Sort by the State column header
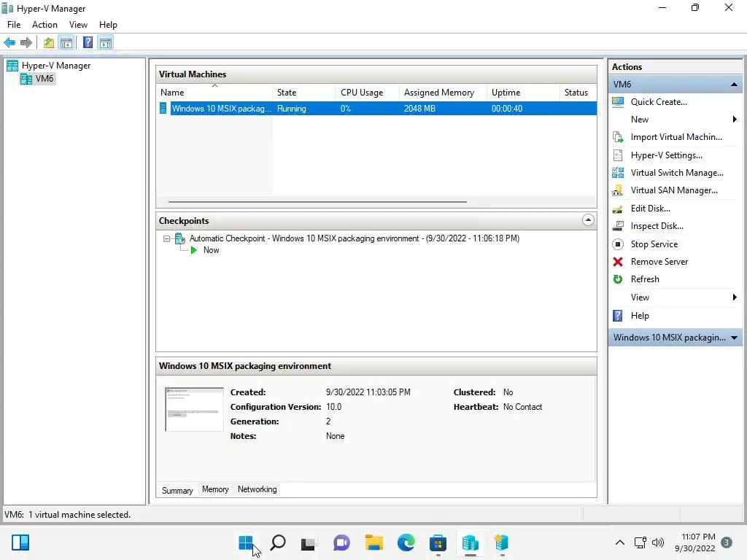 [304, 93]
